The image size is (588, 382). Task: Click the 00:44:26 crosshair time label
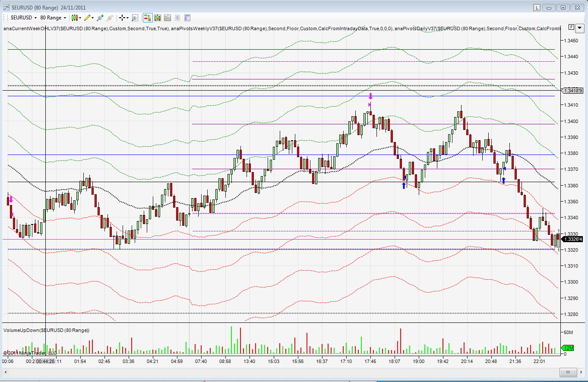[45, 361]
